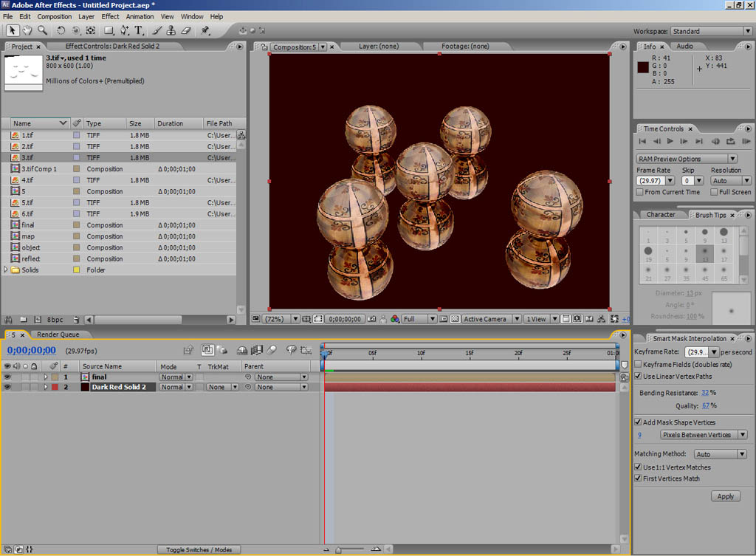Image resolution: width=756 pixels, height=556 pixels.
Task: Jump to last frame in Time Controls
Action: tap(699, 141)
